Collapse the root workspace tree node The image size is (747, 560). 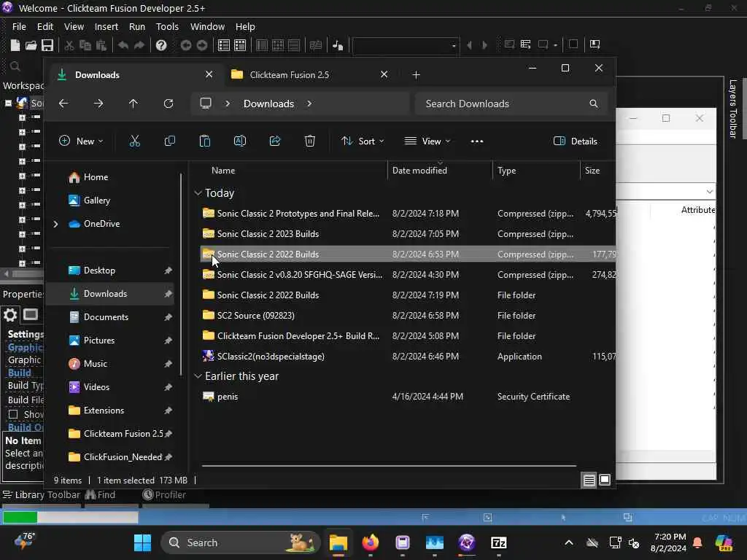(8, 103)
